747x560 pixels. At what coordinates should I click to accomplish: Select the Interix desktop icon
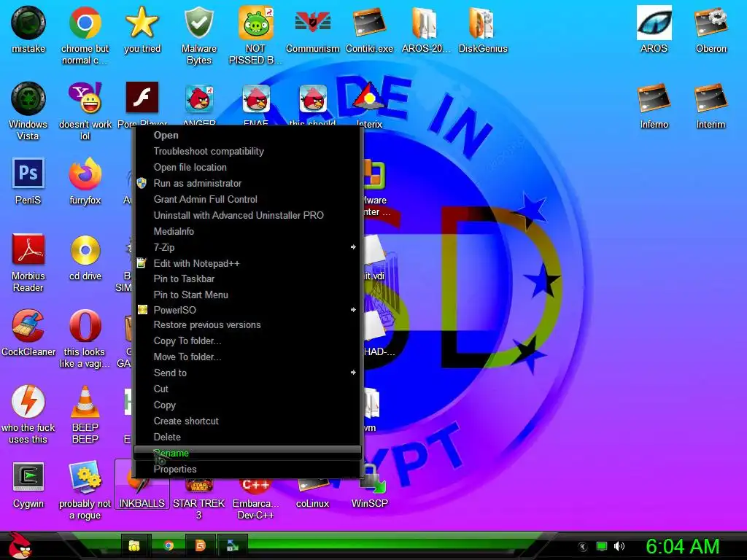tap(369, 98)
